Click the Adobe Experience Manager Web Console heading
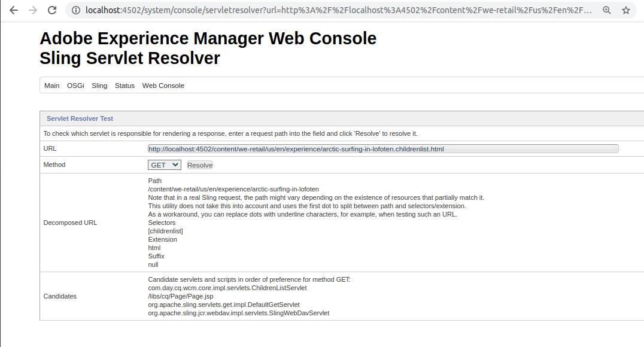The width and height of the screenshot is (644, 347). 208,38
